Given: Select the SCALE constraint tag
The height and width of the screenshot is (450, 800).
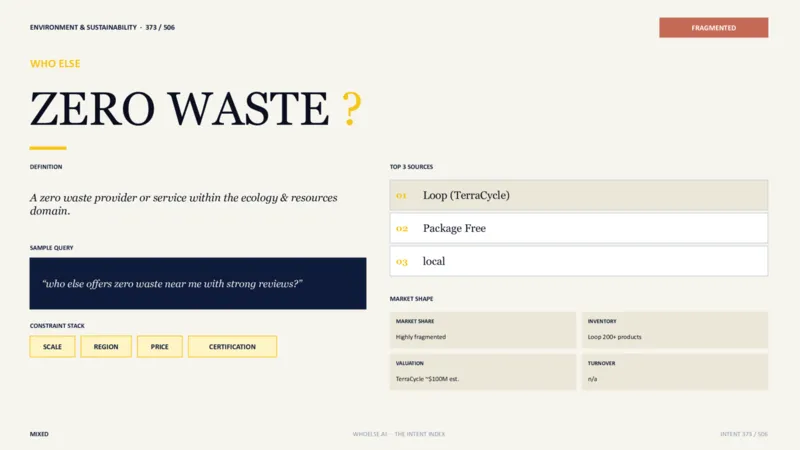Looking at the screenshot, I should pos(52,346).
